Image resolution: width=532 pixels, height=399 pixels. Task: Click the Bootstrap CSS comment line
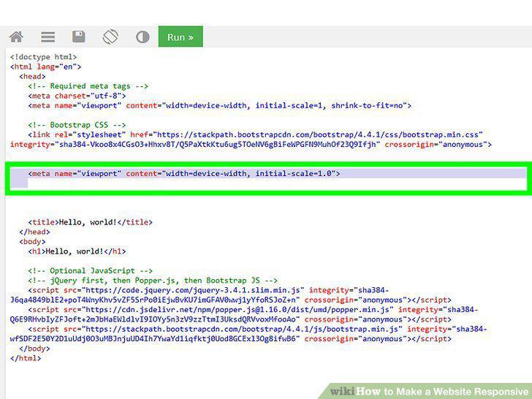(x=77, y=125)
